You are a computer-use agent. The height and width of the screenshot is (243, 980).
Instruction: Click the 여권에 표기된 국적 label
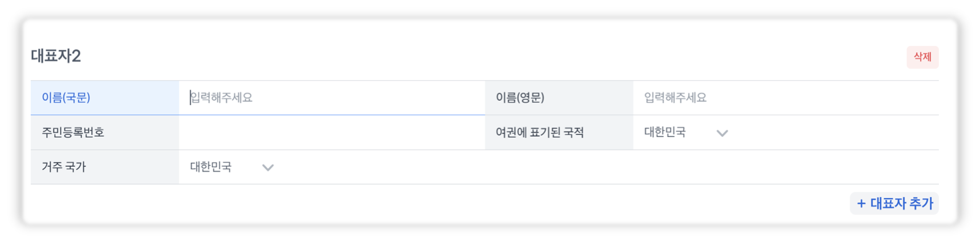tap(540, 132)
